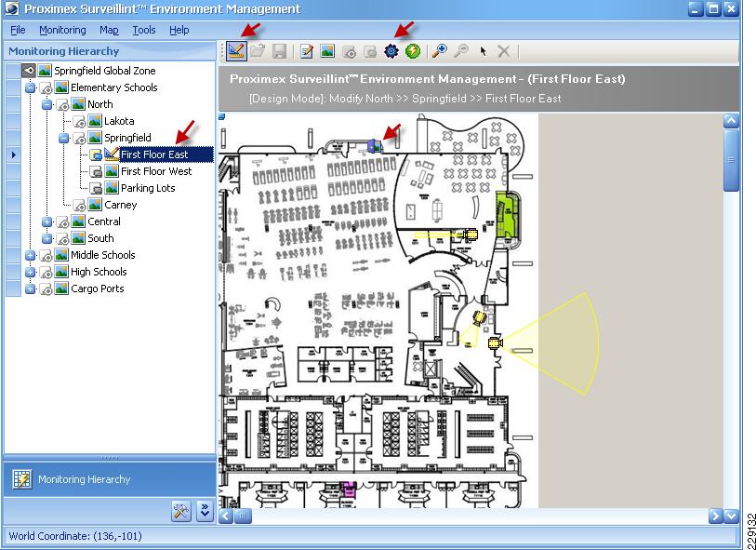This screenshot has width=756, height=550.
Task: Select the Carney tree item
Action: coord(121,205)
